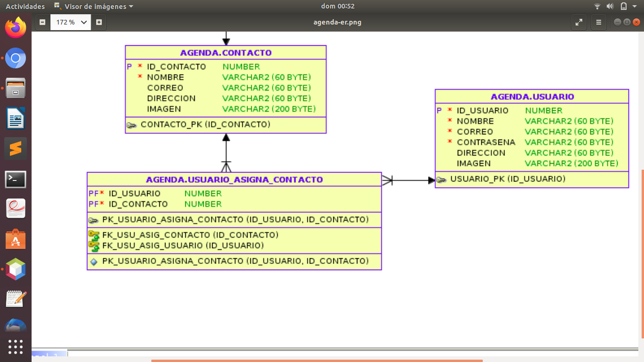644x362 pixels.
Task: Open Thunderbird mail from the dock
Action: [16, 325]
